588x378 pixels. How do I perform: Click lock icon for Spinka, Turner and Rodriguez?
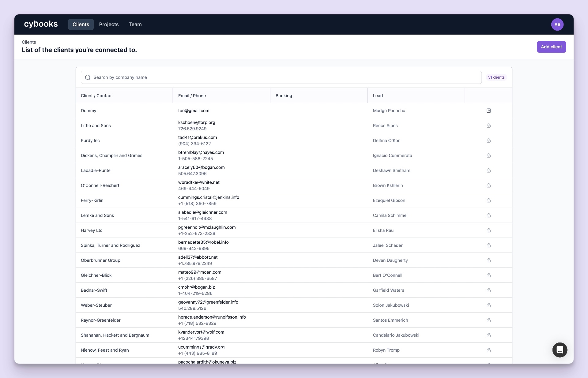coord(488,245)
